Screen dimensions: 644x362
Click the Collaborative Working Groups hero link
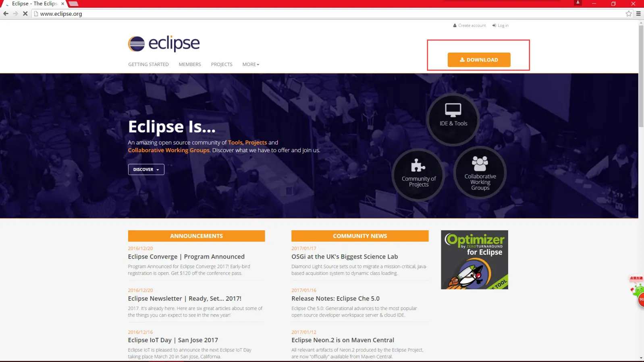(169, 150)
